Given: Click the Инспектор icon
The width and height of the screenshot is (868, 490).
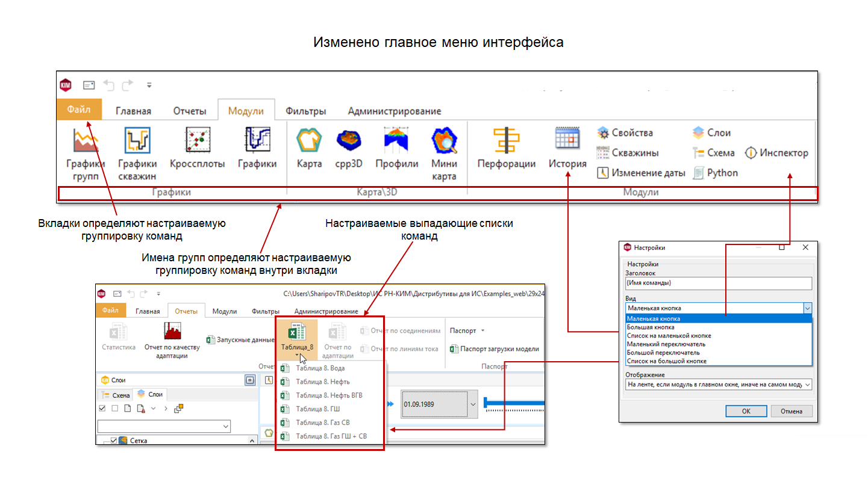Looking at the screenshot, I should point(751,153).
